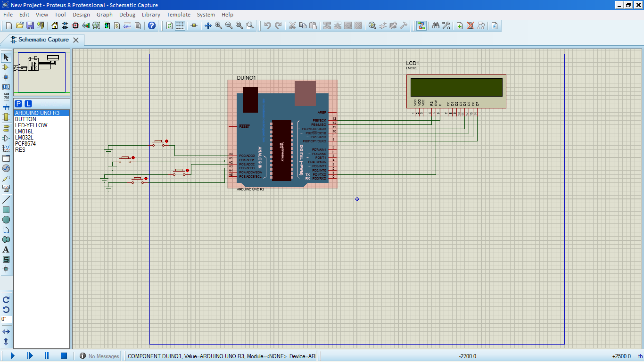This screenshot has width=644, height=362.
Task: Switch to the Schematic Capture tab
Action: tap(41, 40)
